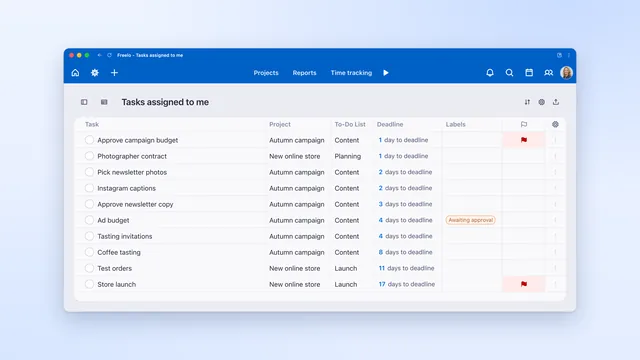640x360 pixels.
Task: Open the search magnifier icon
Action: [509, 73]
